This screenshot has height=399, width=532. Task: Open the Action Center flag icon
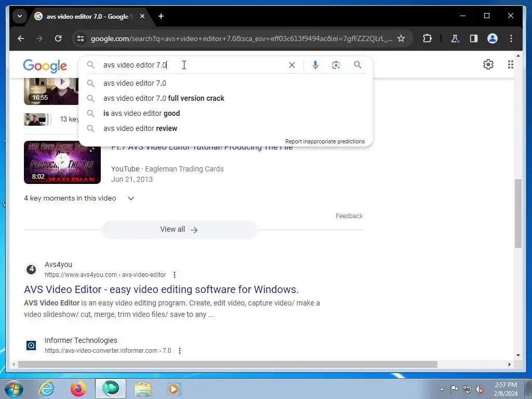point(454,389)
